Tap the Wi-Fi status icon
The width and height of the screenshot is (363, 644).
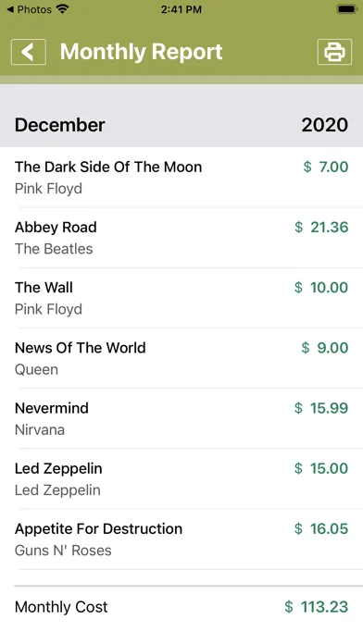point(62,9)
